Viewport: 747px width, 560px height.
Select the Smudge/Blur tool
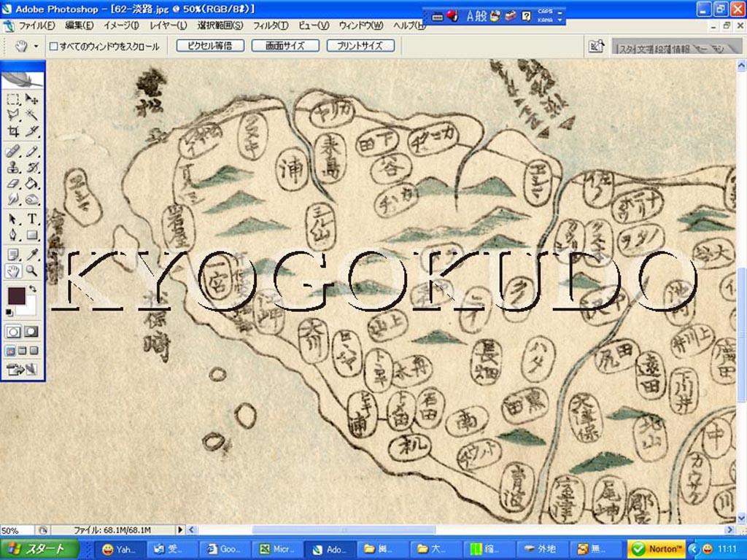[x=13, y=199]
